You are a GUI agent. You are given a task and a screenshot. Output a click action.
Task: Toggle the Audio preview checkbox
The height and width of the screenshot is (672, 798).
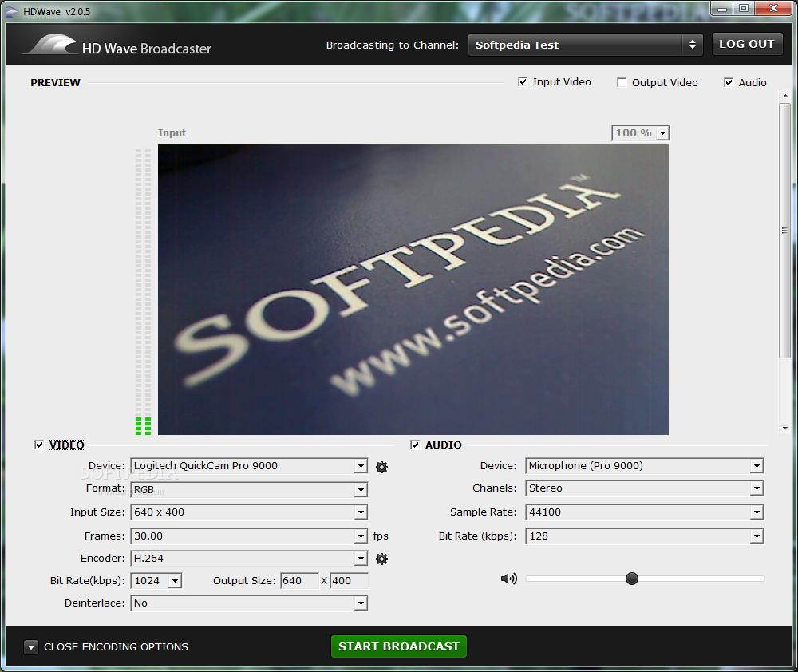point(729,82)
